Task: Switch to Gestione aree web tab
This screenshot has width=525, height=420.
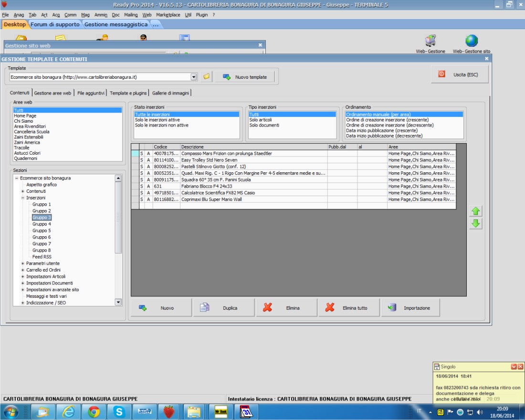Action: (x=52, y=93)
